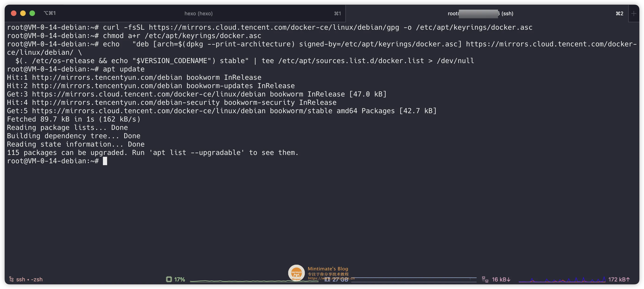Viewport: 644px width, 289px height.
Task: Click "Reading state information... Done" line
Action: tap(76, 144)
